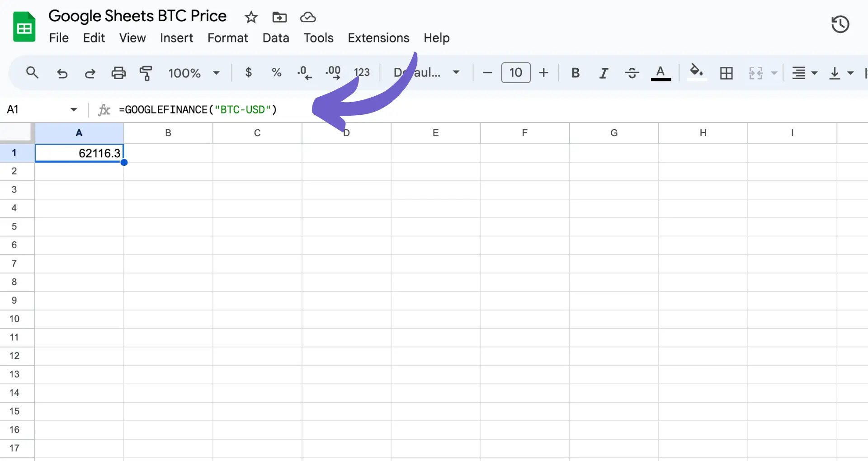Format cell as currency
868x461 pixels.
(x=248, y=72)
